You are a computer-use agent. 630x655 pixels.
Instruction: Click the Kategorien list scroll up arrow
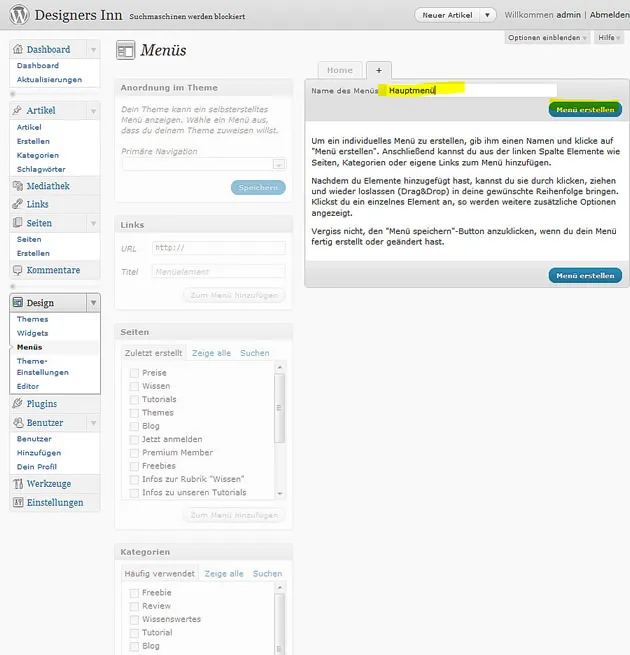[x=280, y=588]
